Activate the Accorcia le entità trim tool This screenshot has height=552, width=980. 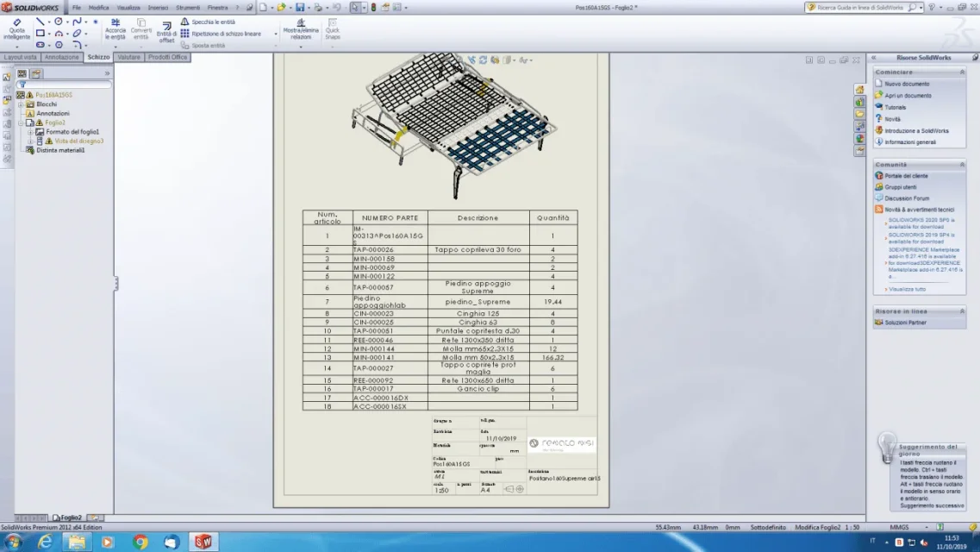115,28
